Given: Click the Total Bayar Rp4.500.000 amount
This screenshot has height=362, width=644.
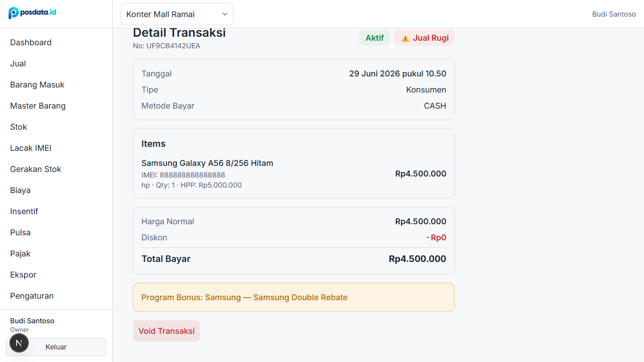Looking at the screenshot, I should coord(418,259).
